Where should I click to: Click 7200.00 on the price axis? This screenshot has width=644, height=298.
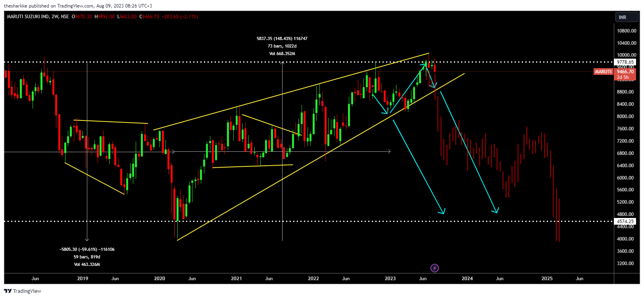point(625,141)
